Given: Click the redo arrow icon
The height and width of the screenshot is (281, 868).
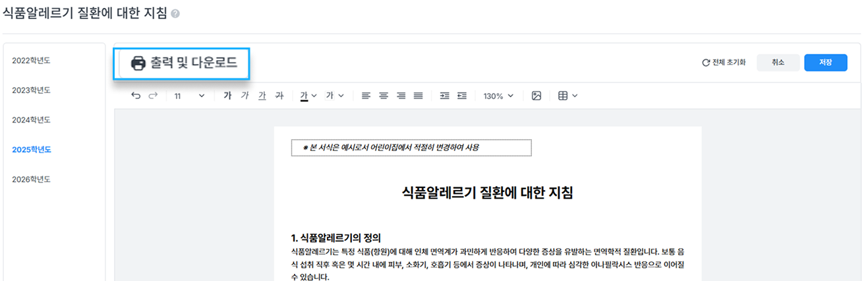Looking at the screenshot, I should (x=153, y=96).
